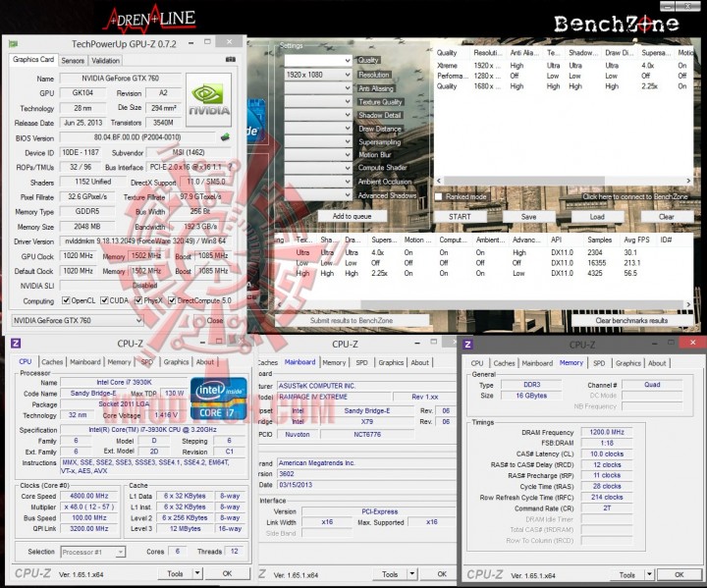707x588 pixels.
Task: Click Clear benchmarks results button
Action: tap(631, 321)
